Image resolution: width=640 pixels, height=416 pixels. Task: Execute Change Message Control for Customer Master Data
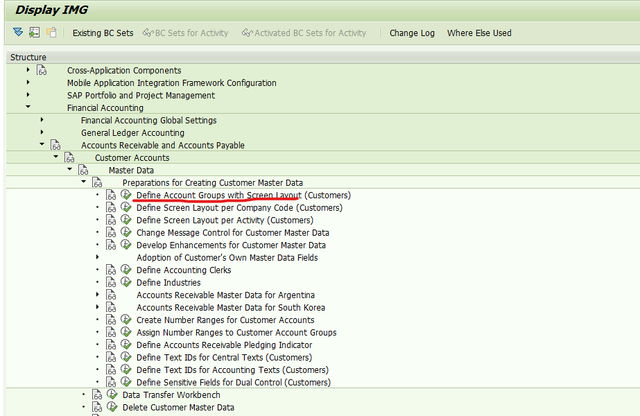coord(126,232)
